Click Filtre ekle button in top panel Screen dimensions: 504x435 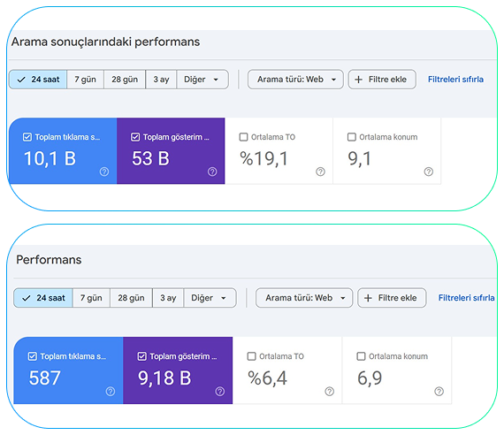(382, 80)
